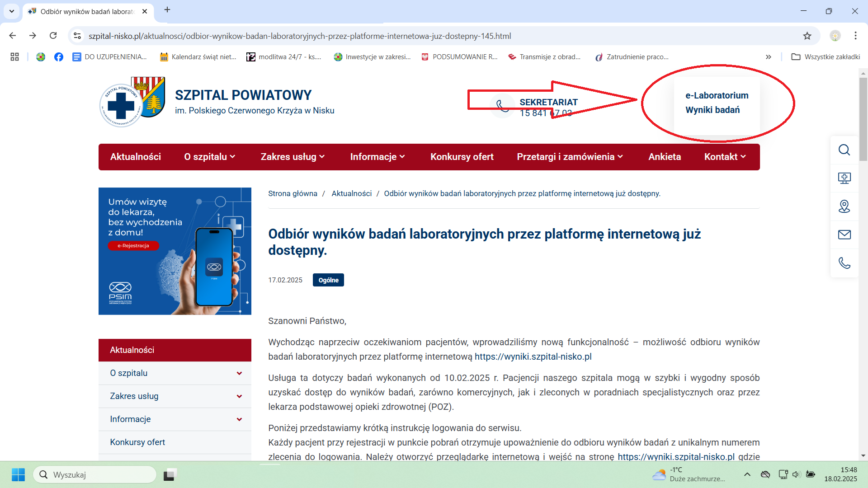
Task: Open the browser profile avatar
Action: point(835,36)
